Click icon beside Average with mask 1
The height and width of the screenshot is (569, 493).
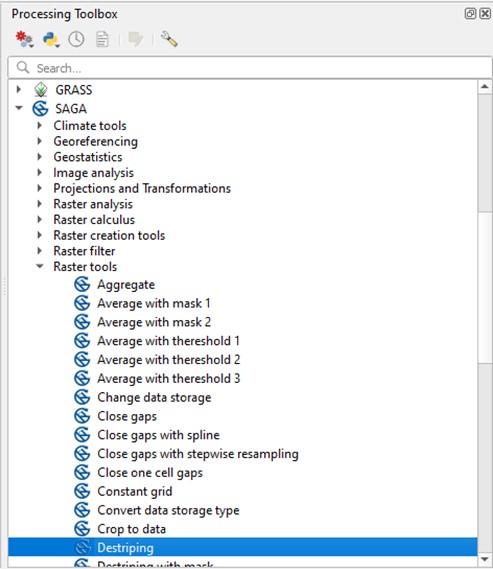pyautogui.click(x=82, y=303)
